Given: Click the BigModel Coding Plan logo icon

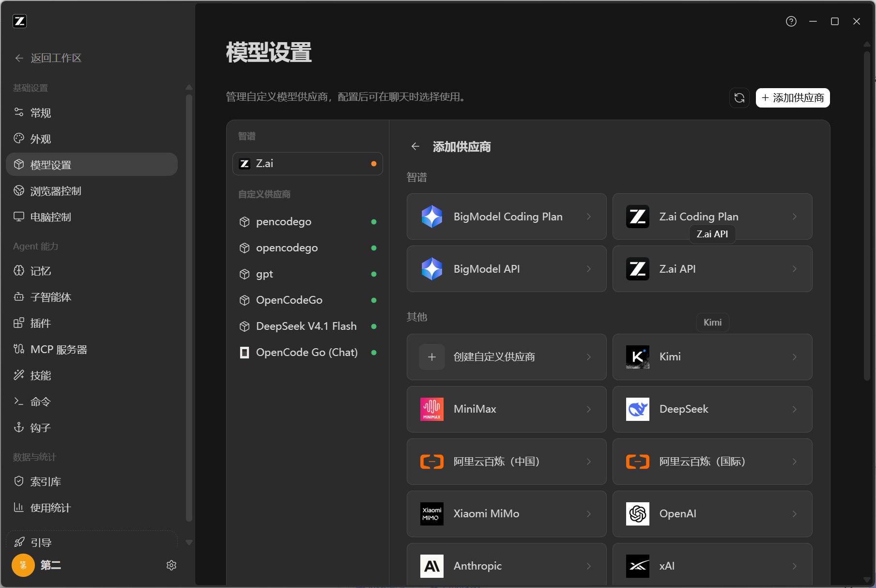Looking at the screenshot, I should coord(432,217).
